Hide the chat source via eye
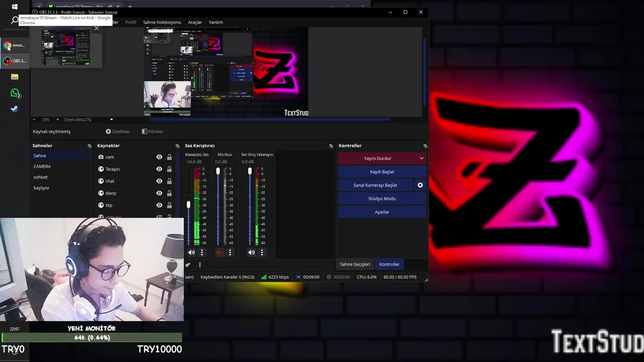The height and width of the screenshot is (362, 644). pos(159,181)
